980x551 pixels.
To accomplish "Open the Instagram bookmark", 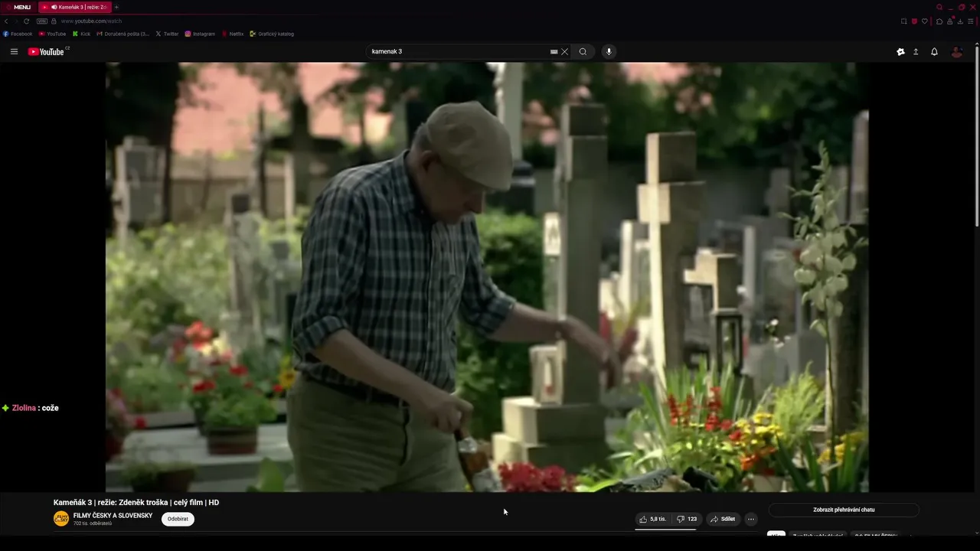I will tap(200, 34).
